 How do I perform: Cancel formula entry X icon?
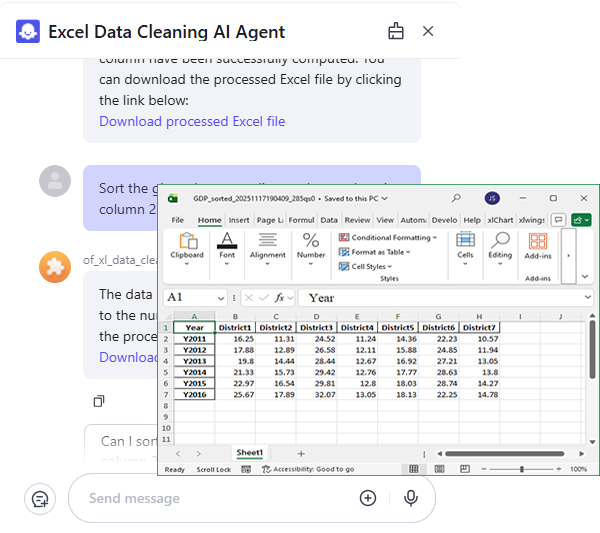pyautogui.click(x=249, y=298)
